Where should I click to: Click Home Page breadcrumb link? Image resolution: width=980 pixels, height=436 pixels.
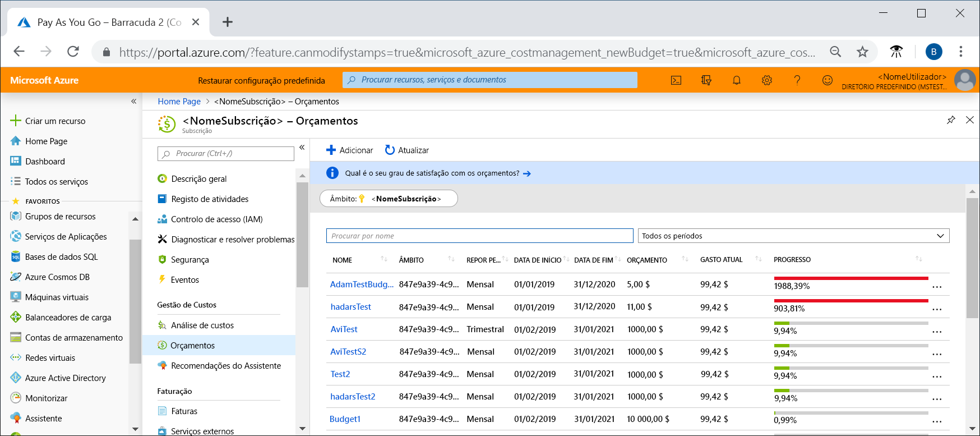pyautogui.click(x=179, y=102)
